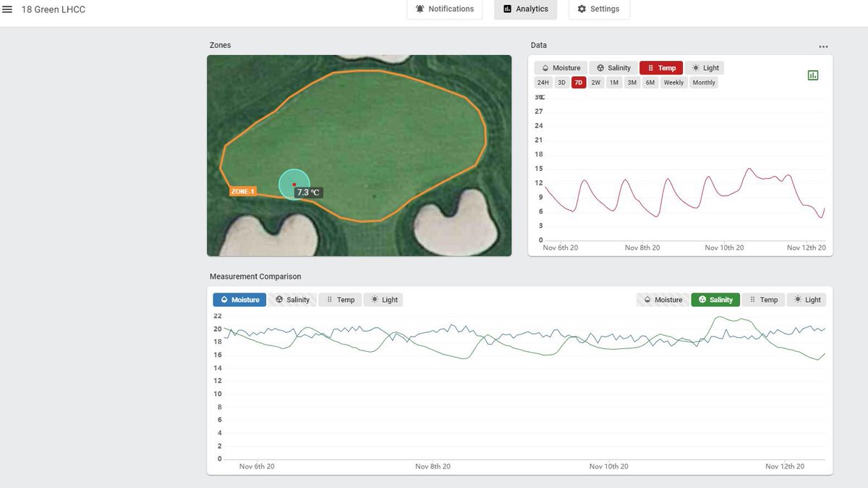
Task: Select blue Moisture in left comparison group
Action: pos(239,300)
